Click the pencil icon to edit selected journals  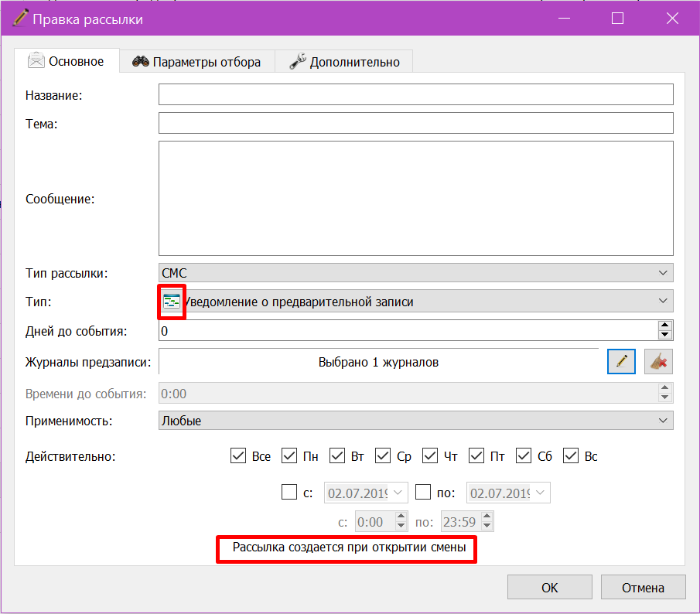click(621, 361)
